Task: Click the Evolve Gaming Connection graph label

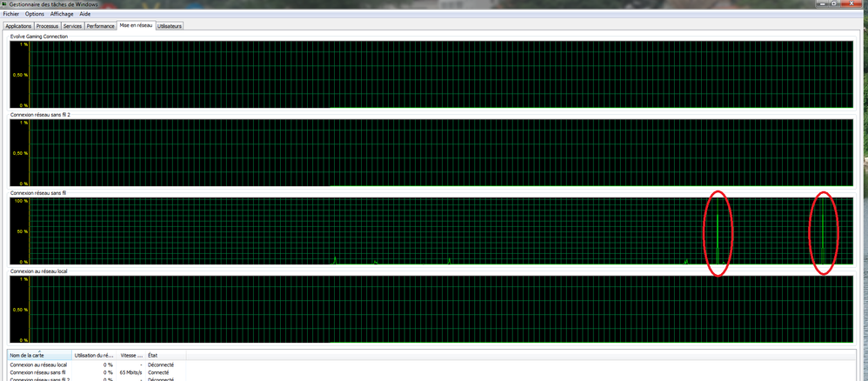Action: point(39,37)
